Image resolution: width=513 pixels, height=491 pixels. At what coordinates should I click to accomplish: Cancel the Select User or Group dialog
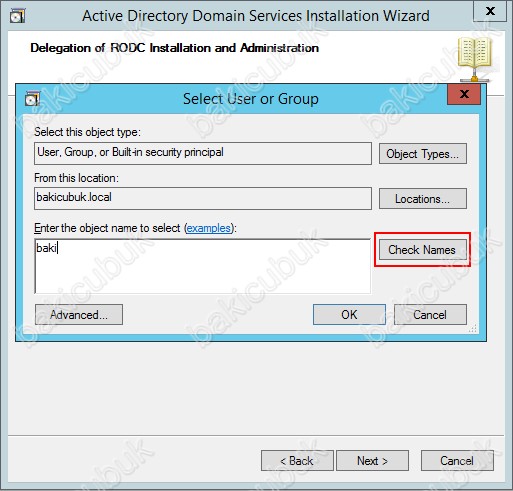(x=430, y=314)
